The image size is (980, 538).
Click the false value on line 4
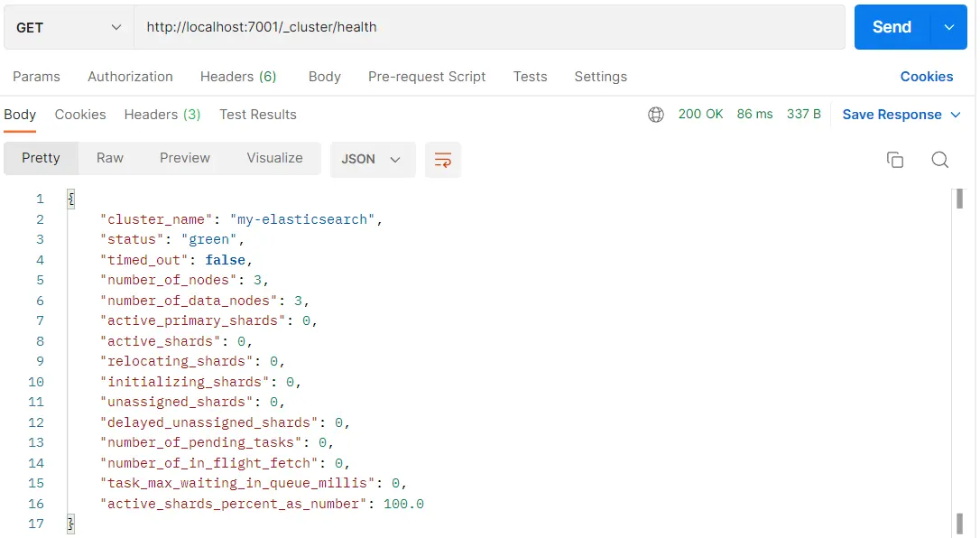[x=225, y=260]
